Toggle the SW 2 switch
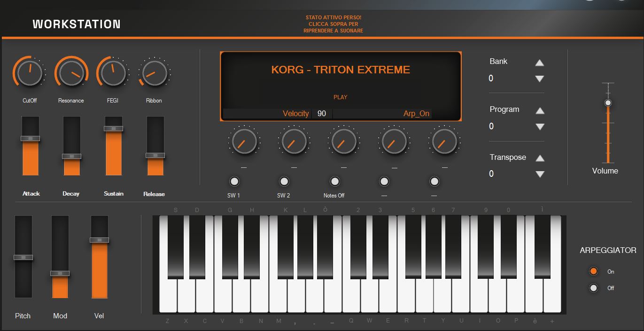Screen dimensions: 644x331 point(284,181)
